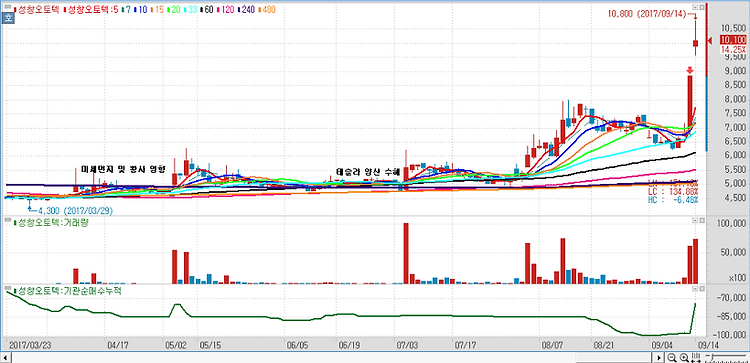750x363 pixels.
Task: Click the LC : 134.88% label
Action: [672, 192]
